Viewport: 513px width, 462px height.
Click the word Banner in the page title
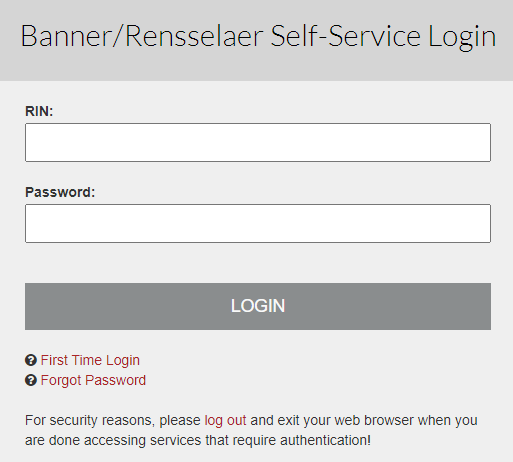coord(66,36)
